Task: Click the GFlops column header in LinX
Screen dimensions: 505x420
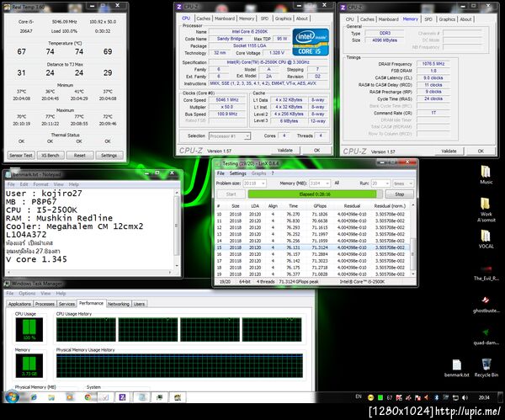Action: coord(320,206)
